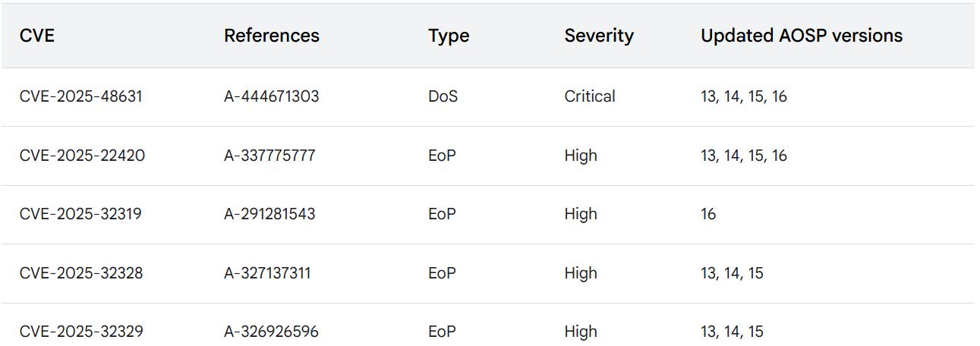
Task: Click the DoS type cell
Action: coord(443,96)
